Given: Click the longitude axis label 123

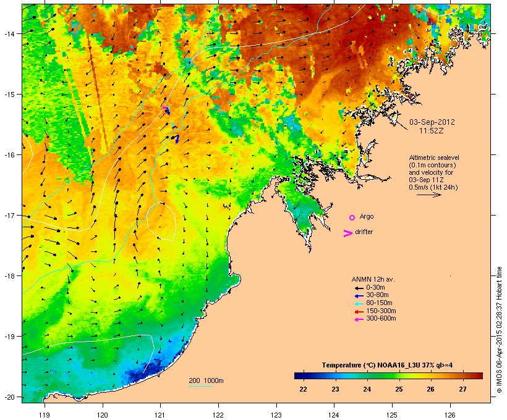Looking at the screenshot, I should tap(276, 415).
